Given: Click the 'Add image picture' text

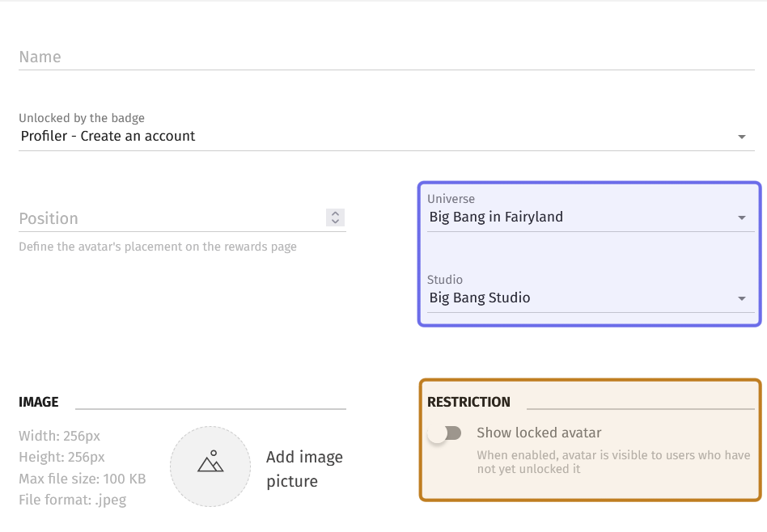Looking at the screenshot, I should tap(304, 469).
